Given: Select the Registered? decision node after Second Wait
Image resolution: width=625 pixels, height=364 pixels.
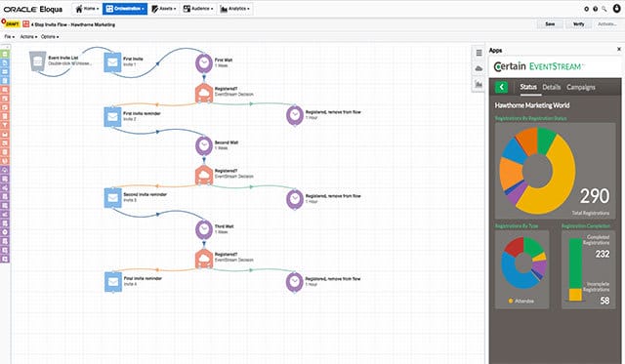Looking at the screenshot, I should [204, 175].
